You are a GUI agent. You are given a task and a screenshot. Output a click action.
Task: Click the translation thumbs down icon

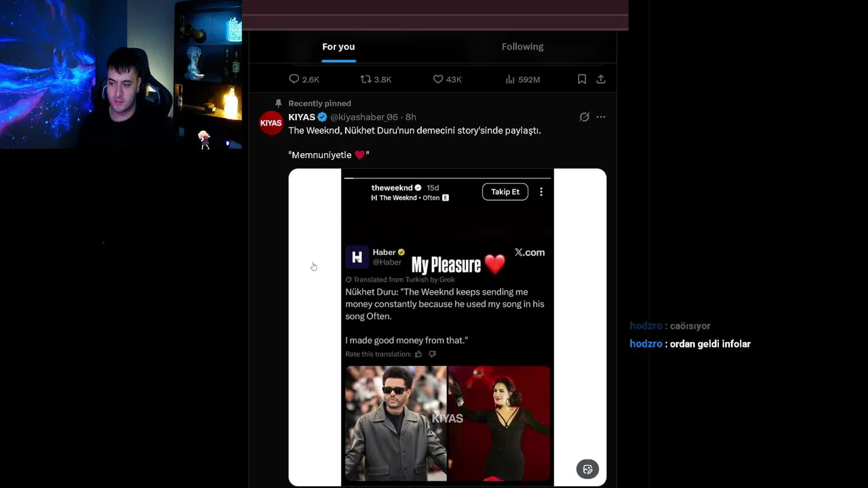click(x=432, y=354)
